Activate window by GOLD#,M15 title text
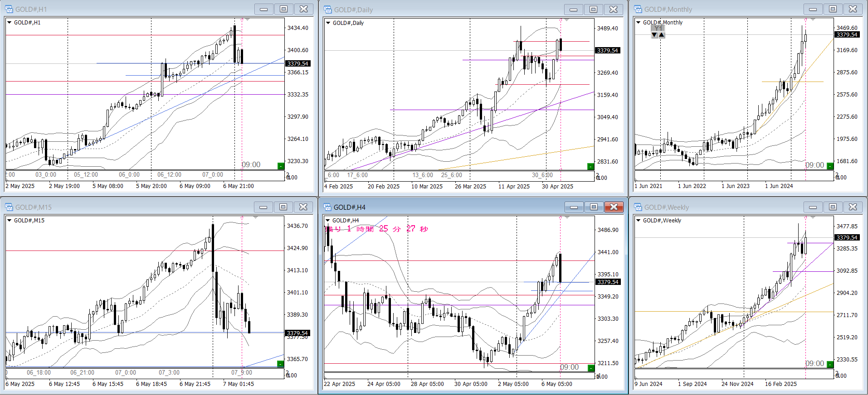Viewport: 868px width, 395px height. (x=34, y=207)
